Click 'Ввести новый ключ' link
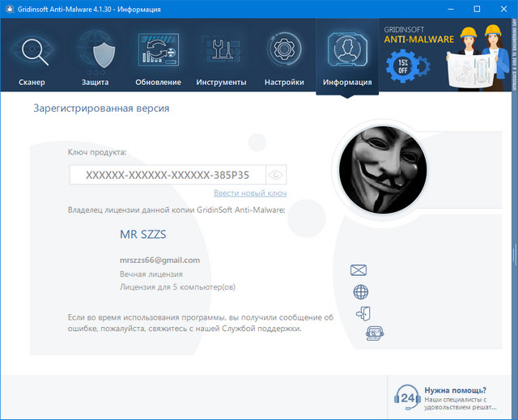518x420 pixels. point(250,193)
